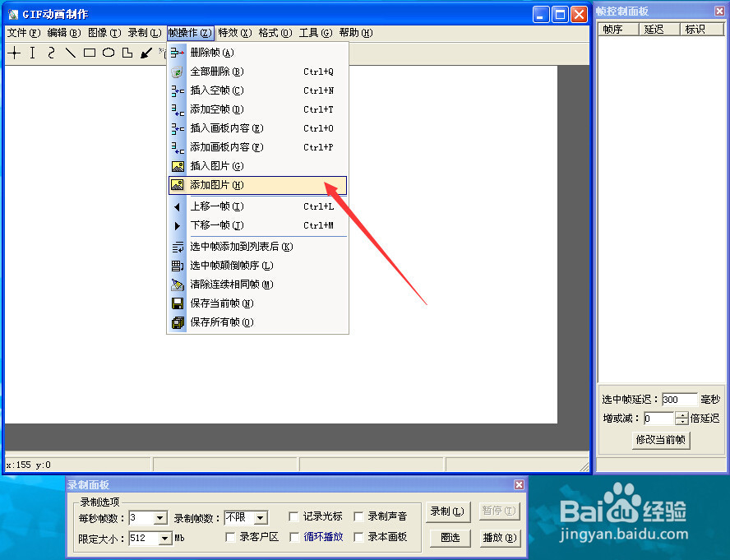Close the 录制面板 panel
This screenshot has height=560, width=730.
519,484
